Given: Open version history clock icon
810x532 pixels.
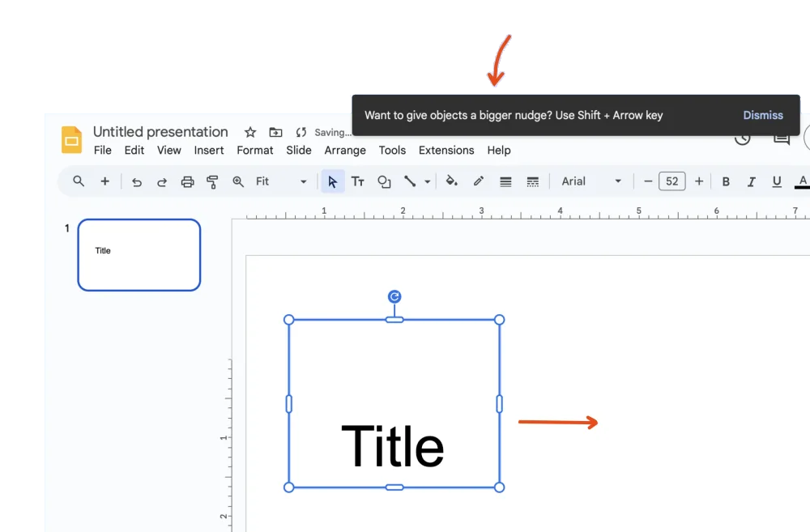Looking at the screenshot, I should point(742,138).
